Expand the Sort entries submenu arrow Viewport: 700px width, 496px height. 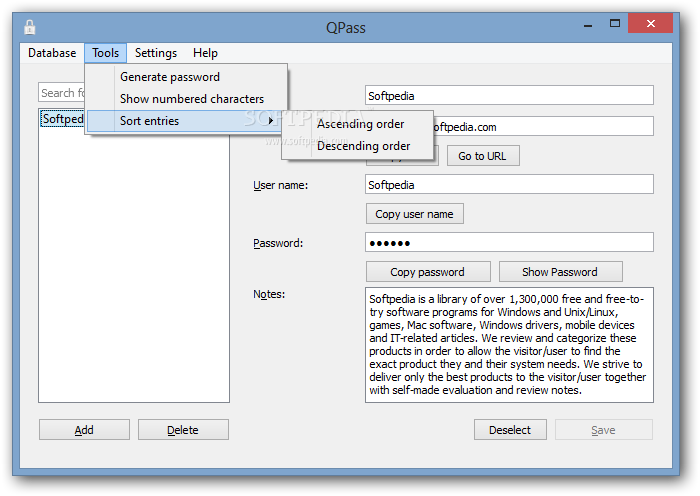pyautogui.click(x=271, y=121)
